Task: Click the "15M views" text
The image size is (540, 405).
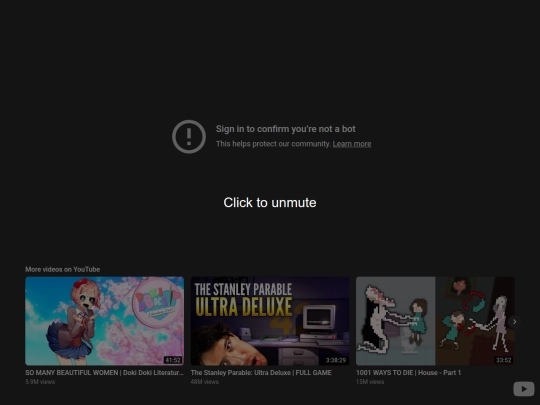Action: click(x=370, y=382)
